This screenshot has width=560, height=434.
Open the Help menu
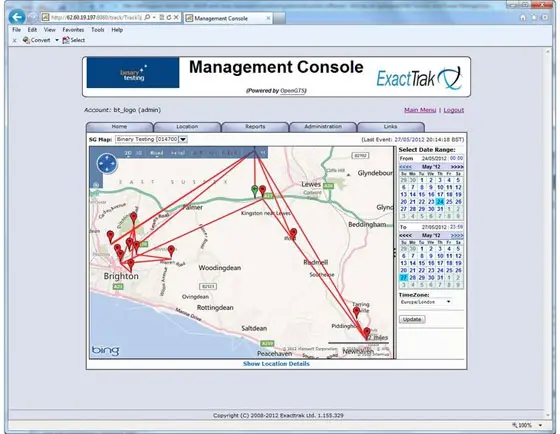(117, 30)
